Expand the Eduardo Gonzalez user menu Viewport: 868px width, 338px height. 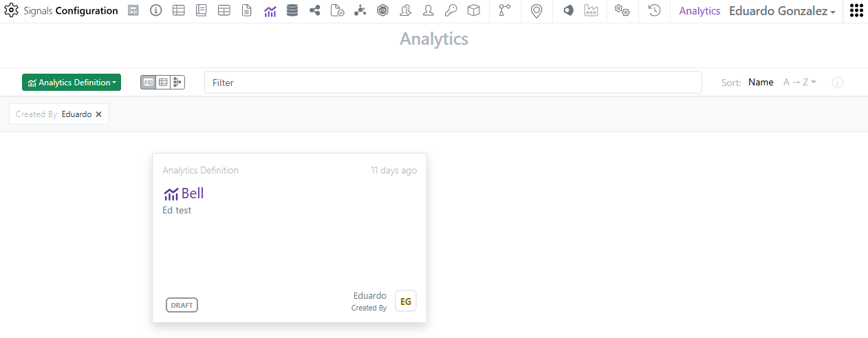click(x=782, y=11)
